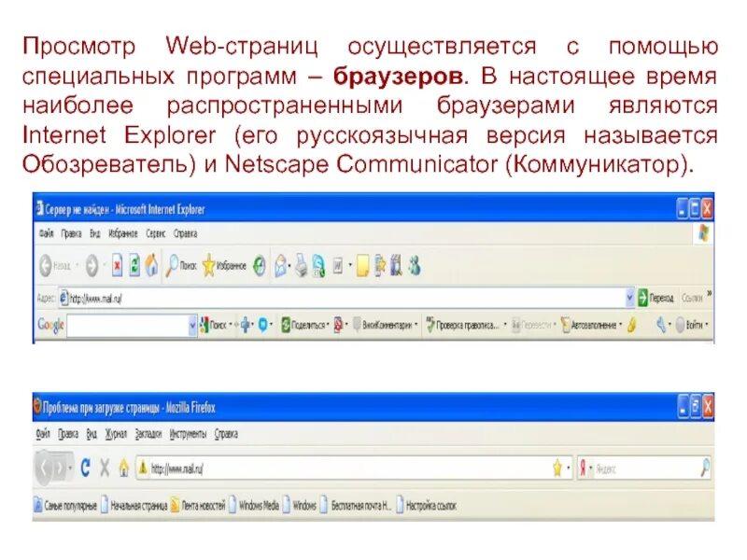Open Windows Media bookmark in Firefox
Screen dimensions: 747x560
(x=254, y=505)
